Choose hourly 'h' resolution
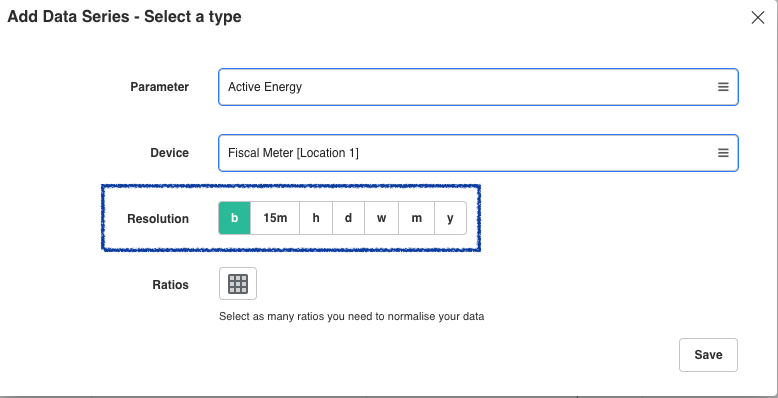778x398 pixels. point(316,218)
